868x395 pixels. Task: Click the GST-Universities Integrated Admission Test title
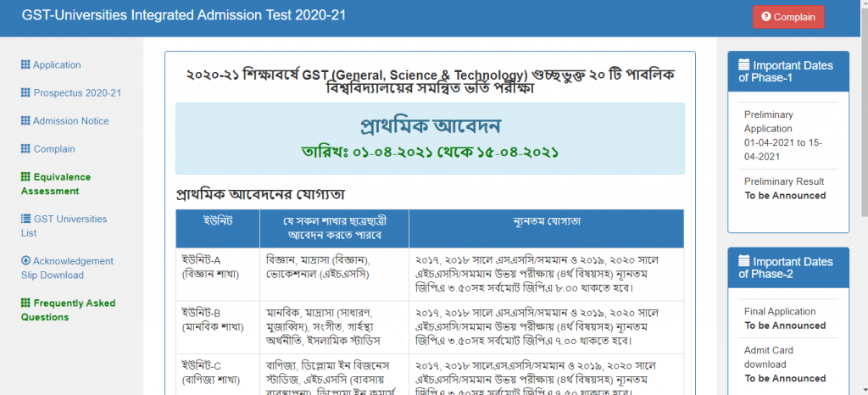[184, 15]
